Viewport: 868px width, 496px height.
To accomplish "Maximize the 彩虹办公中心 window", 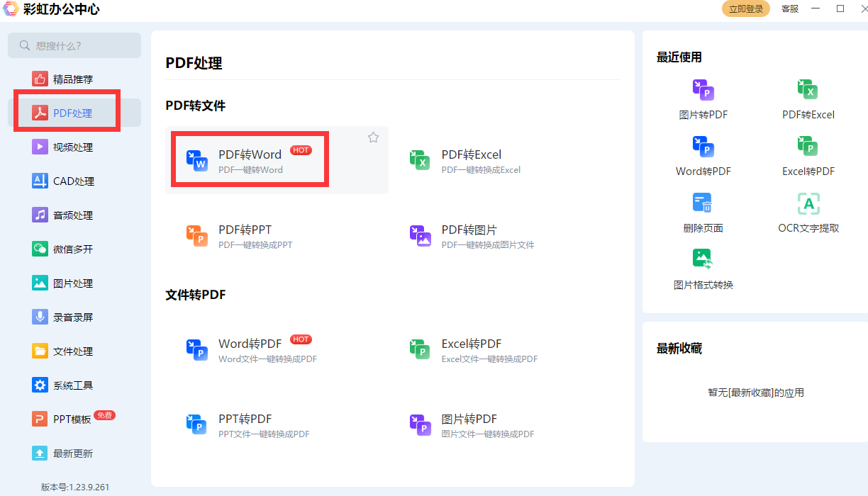I will (840, 9).
